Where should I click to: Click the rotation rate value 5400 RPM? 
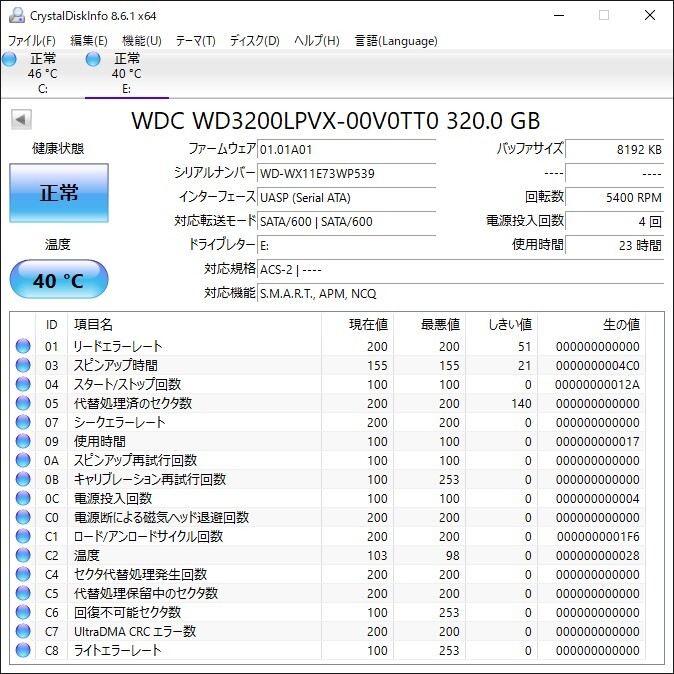coord(615,198)
